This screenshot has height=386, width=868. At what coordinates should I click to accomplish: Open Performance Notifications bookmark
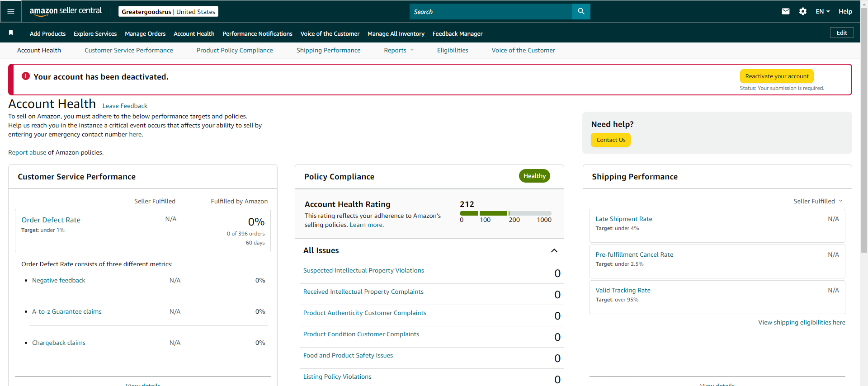click(258, 33)
